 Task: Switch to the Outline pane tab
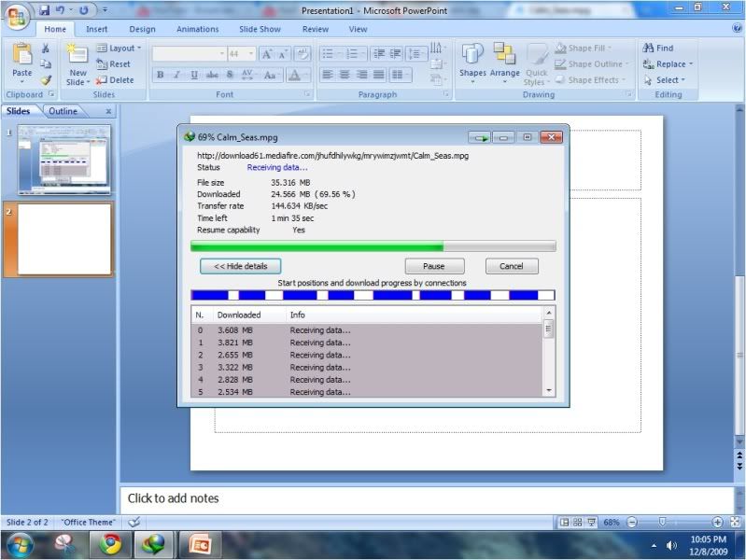pos(63,111)
